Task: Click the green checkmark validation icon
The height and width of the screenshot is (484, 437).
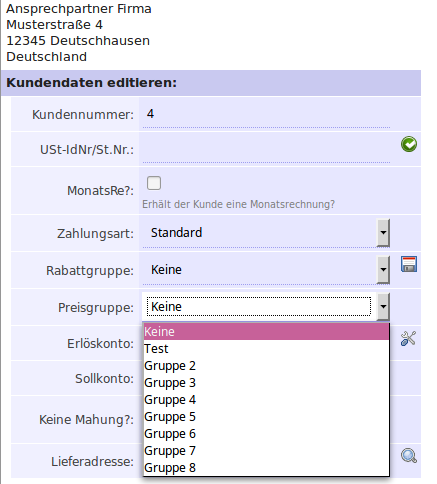Action: tap(409, 144)
